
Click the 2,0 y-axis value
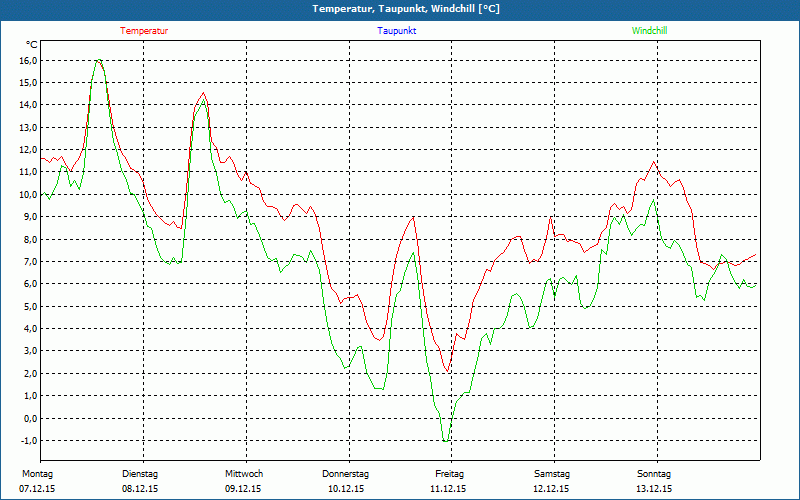30,373
